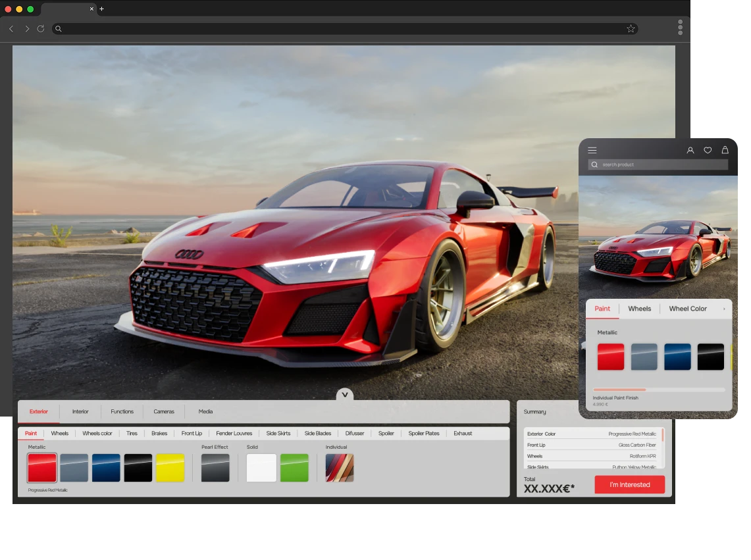The width and height of the screenshot is (751, 560).
Task: Click the I'm Interested button
Action: (629, 485)
